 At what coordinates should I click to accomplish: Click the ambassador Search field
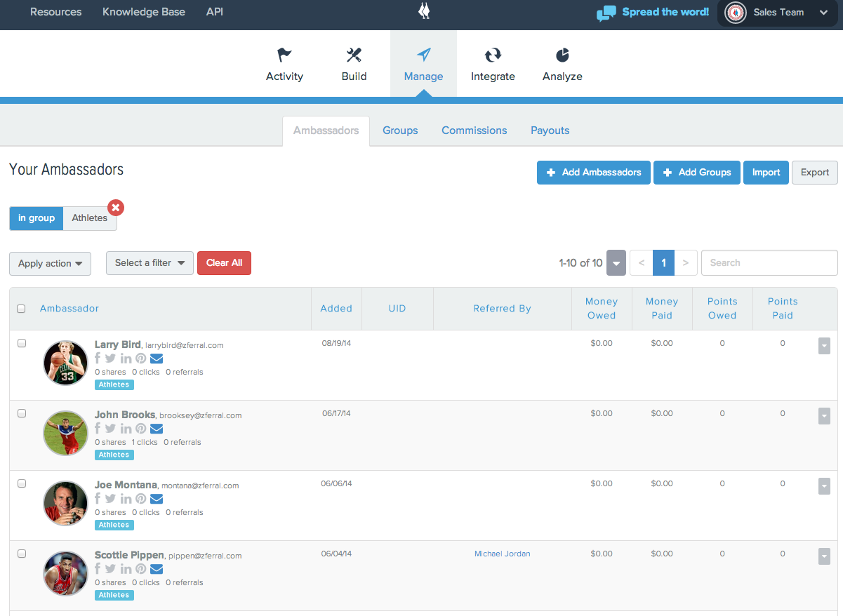coord(769,263)
